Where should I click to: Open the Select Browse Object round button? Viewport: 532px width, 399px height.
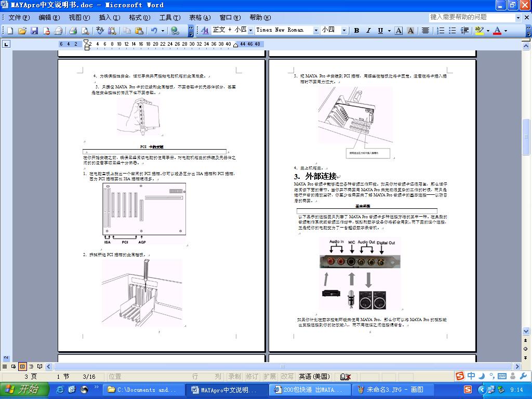point(526,349)
